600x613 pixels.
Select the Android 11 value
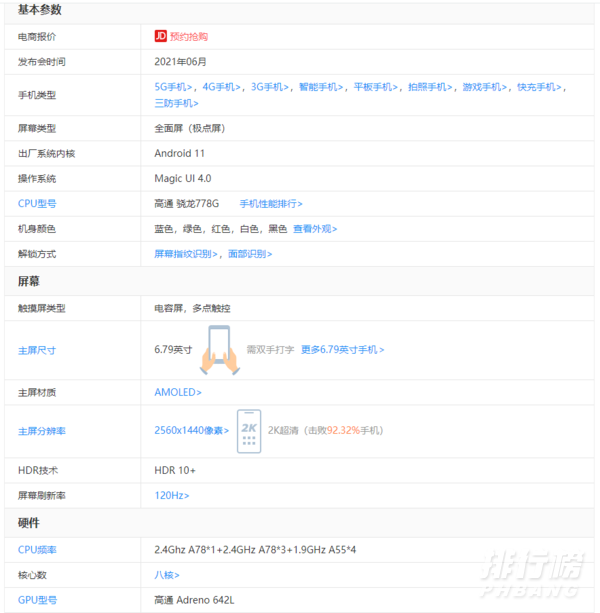click(x=179, y=153)
